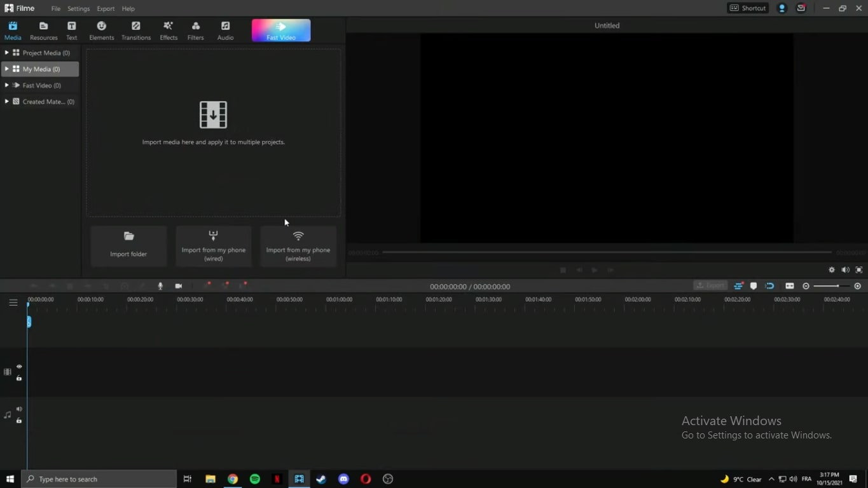Lock the video track

point(19,378)
